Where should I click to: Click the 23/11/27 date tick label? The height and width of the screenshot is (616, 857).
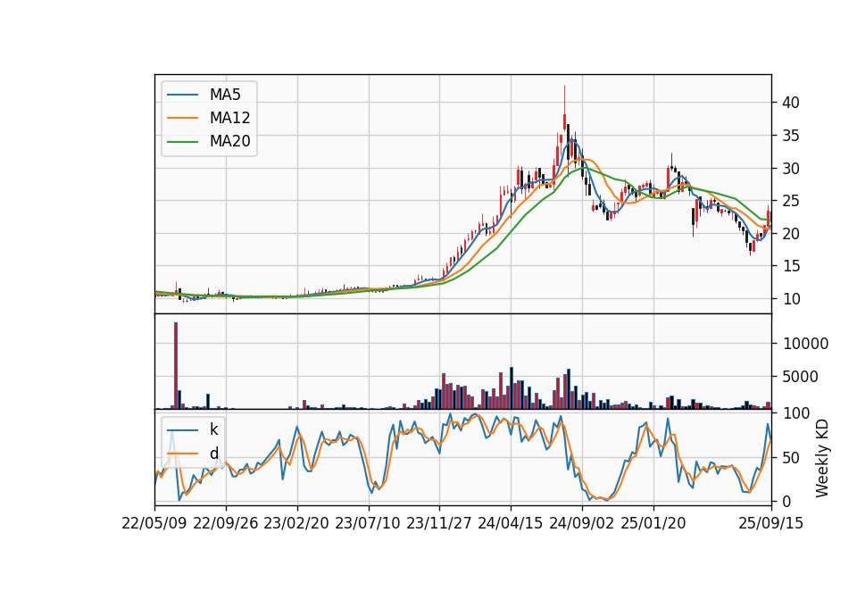pyautogui.click(x=439, y=523)
